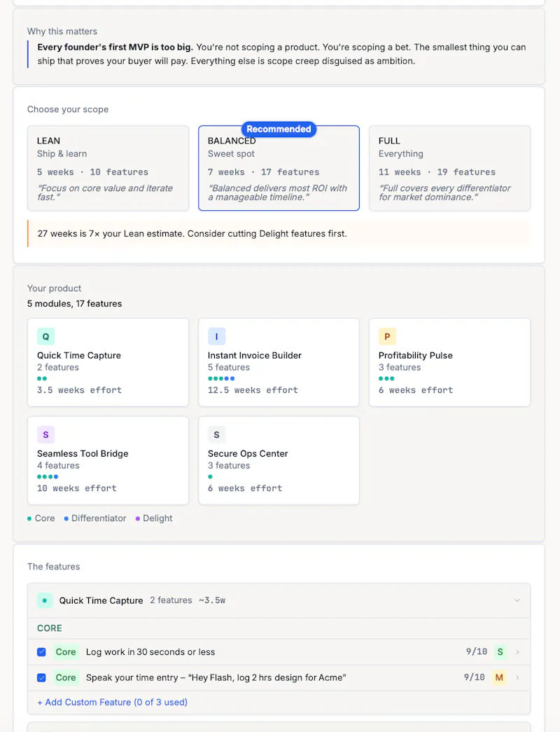Click the CORE section heading
Image resolution: width=560 pixels, height=732 pixels.
50,628
